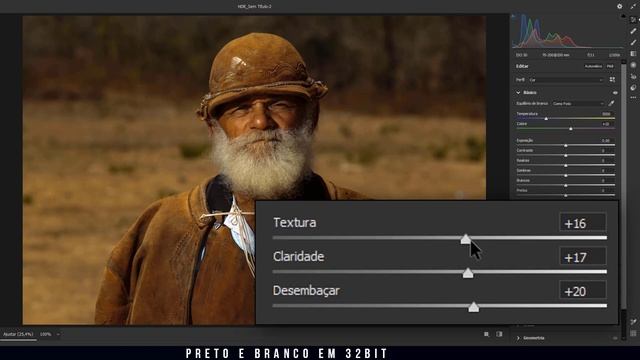The image size is (640, 360).
Task: Open more image settings three-dot menu
Action: [633, 98]
